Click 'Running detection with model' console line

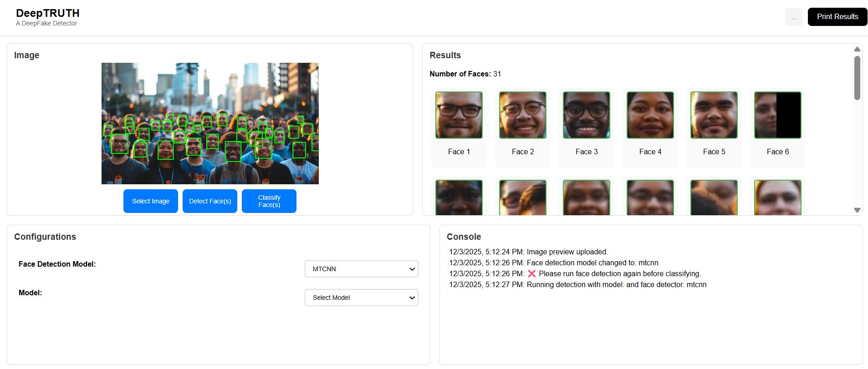[578, 285]
